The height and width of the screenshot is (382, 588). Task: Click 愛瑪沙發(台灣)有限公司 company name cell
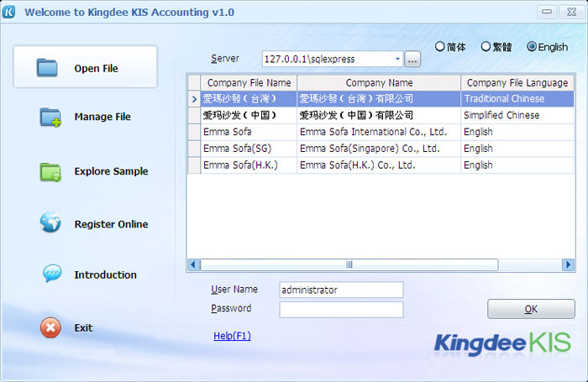click(379, 99)
